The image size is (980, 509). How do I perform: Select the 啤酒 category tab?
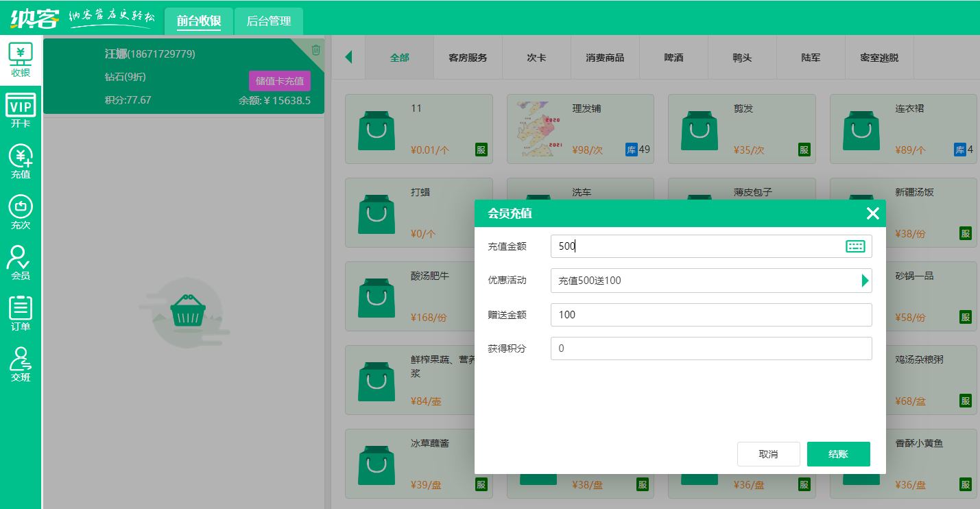click(673, 58)
